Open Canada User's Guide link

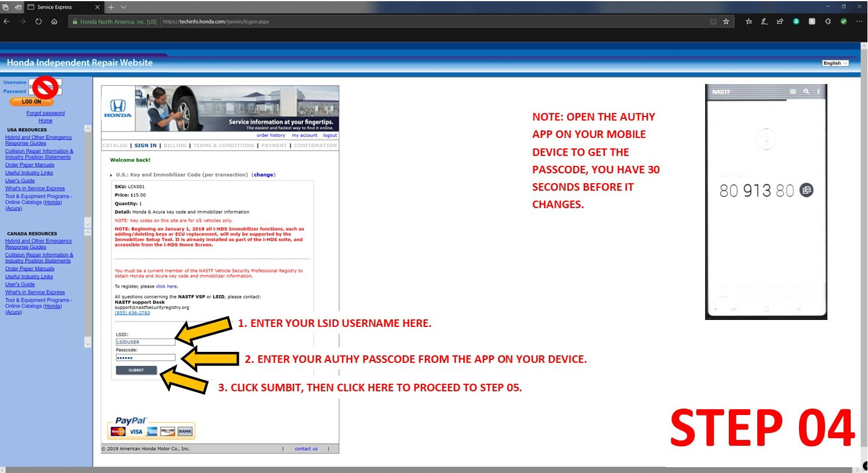[x=20, y=285]
